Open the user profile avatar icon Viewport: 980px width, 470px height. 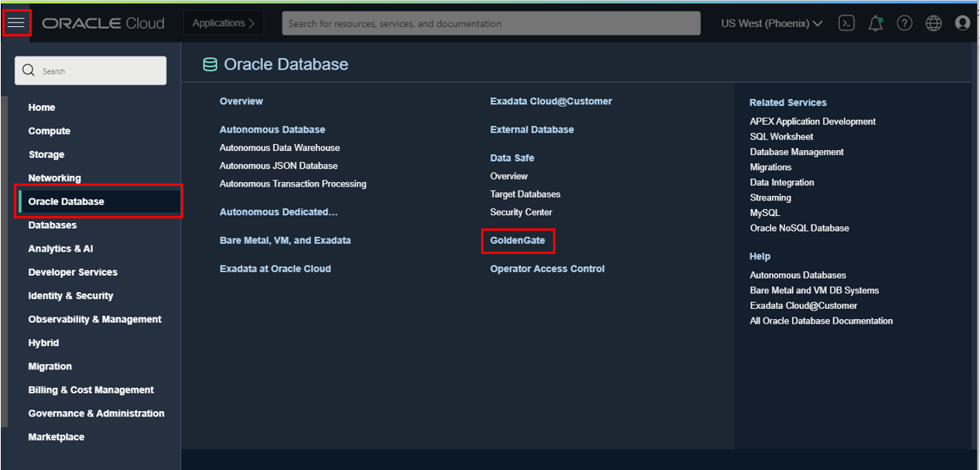963,23
